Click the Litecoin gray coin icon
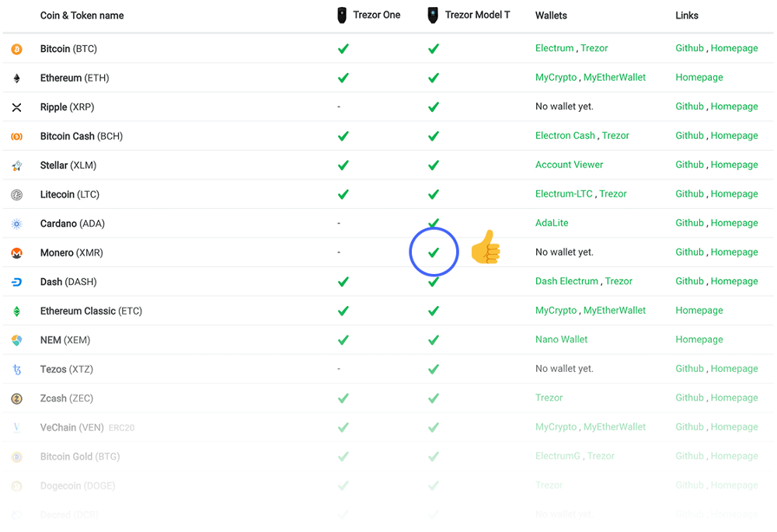 pos(16,195)
